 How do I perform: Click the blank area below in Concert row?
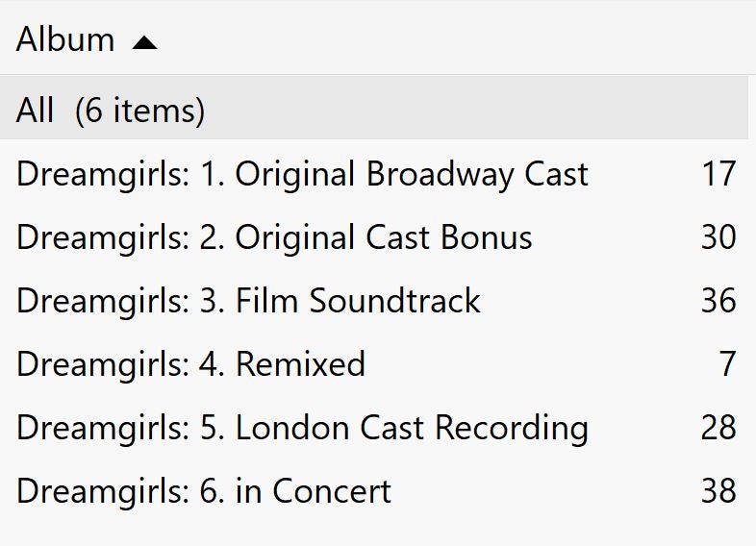pos(375,531)
